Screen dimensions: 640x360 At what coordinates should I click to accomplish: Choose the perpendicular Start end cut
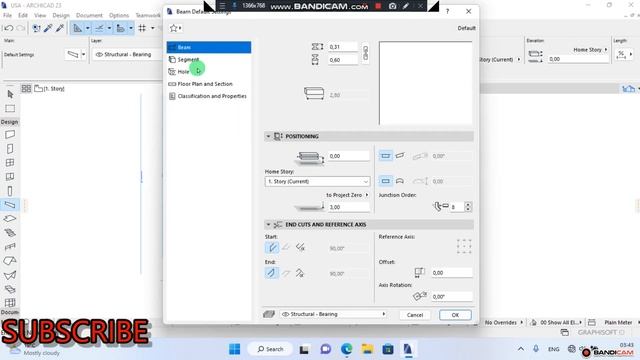(x=272, y=247)
